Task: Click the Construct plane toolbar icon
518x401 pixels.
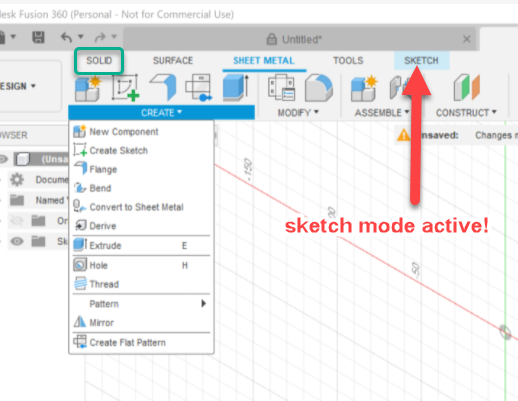Action: (x=467, y=88)
